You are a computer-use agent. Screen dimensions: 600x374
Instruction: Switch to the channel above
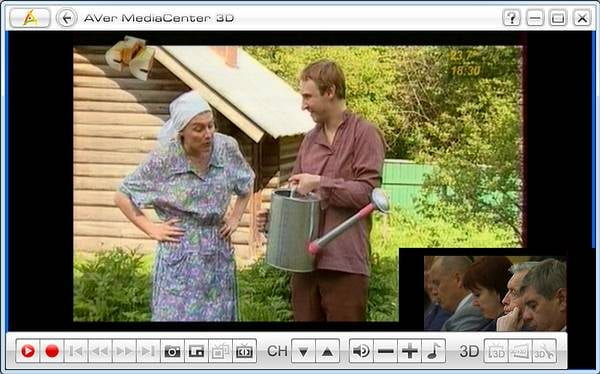pyautogui.click(x=328, y=351)
